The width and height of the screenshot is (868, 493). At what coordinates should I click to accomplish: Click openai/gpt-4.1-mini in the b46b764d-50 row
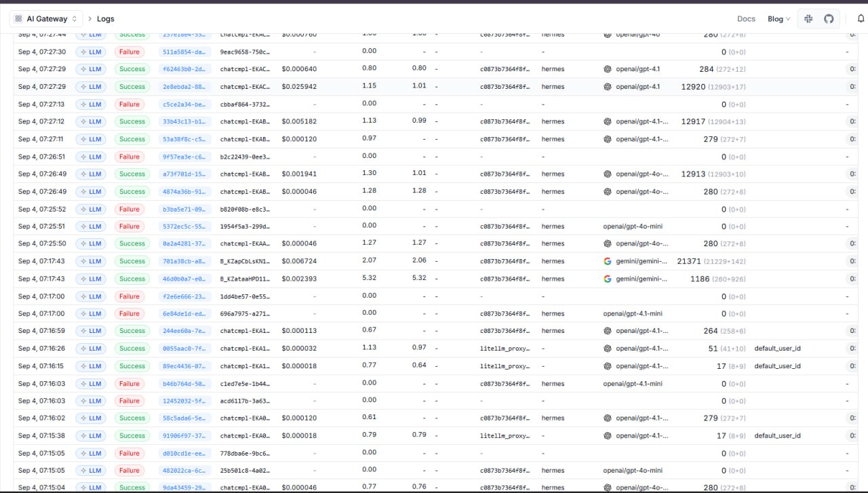pyautogui.click(x=633, y=384)
